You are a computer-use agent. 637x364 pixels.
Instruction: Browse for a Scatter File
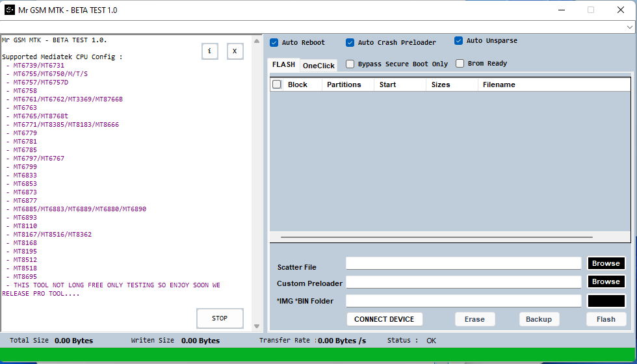tap(606, 263)
